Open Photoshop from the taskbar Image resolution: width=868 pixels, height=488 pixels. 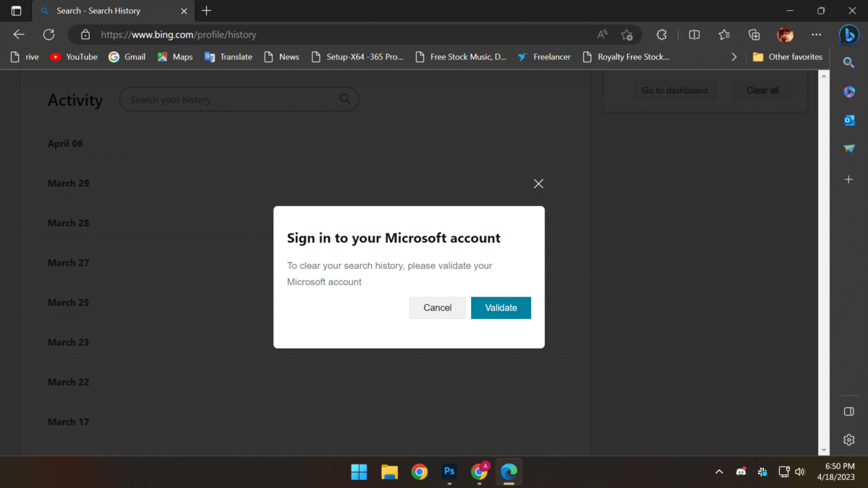pos(449,472)
